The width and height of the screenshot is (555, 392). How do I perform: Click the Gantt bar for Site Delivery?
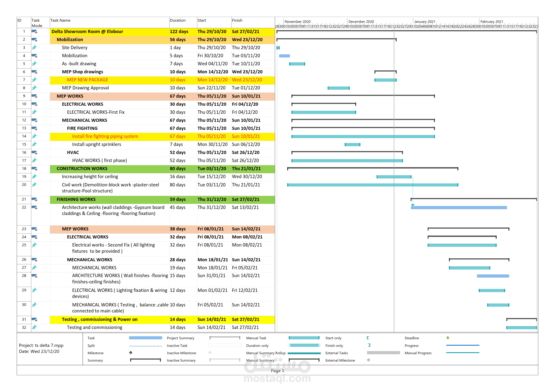278,48
